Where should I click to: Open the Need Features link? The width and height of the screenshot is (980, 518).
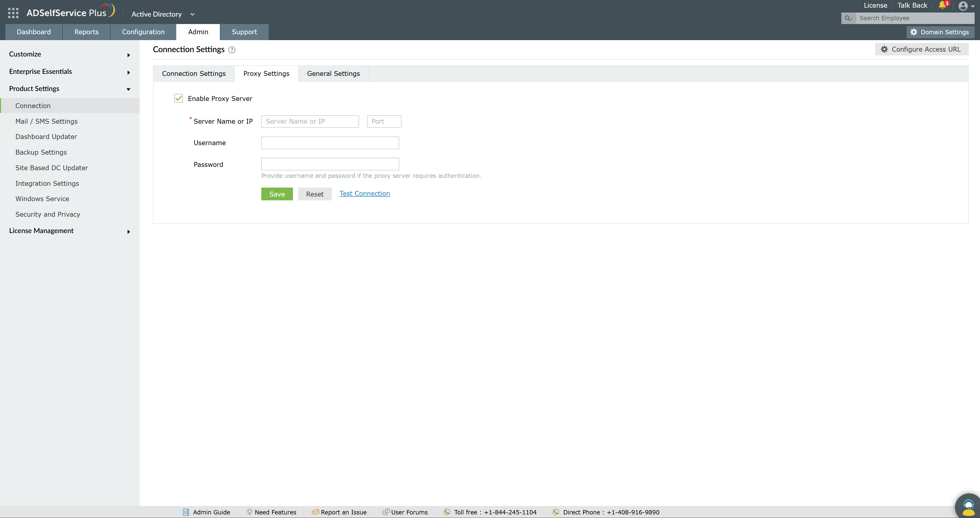(x=275, y=512)
